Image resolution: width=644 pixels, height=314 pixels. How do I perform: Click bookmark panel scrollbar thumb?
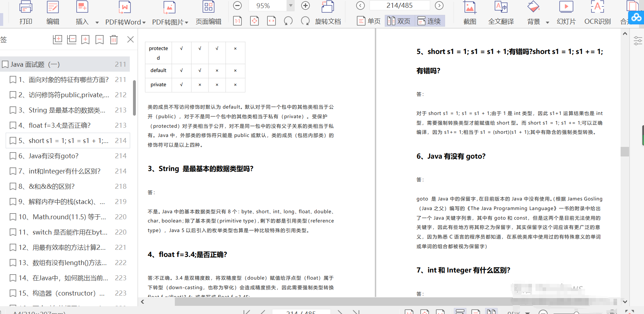134,98
